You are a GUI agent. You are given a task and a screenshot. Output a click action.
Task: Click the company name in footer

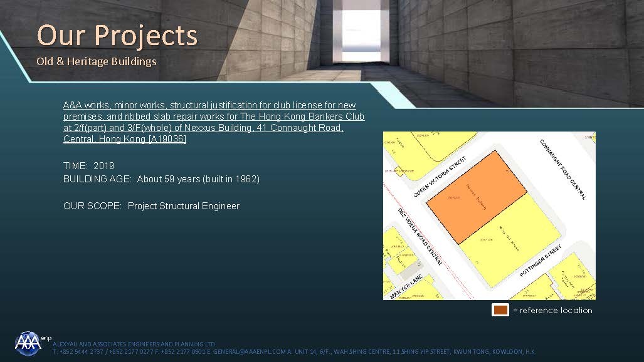coord(134,344)
